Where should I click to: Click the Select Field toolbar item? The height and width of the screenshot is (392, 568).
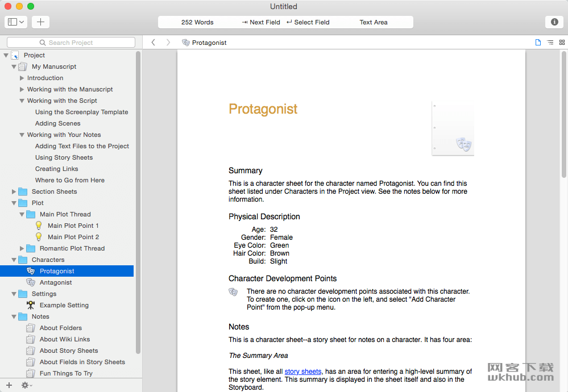click(x=308, y=22)
